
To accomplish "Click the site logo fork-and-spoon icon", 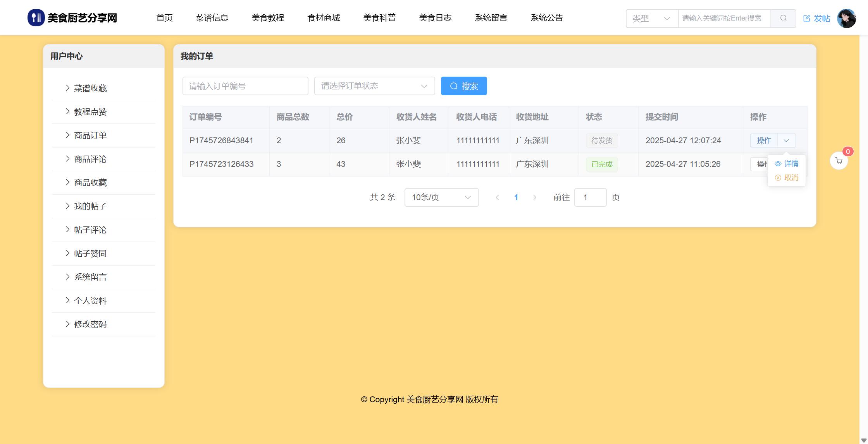I will click(36, 18).
